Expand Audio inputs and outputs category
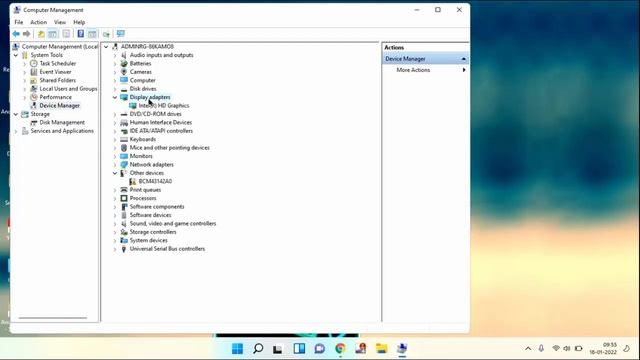This screenshot has height=360, width=640. [x=115, y=55]
